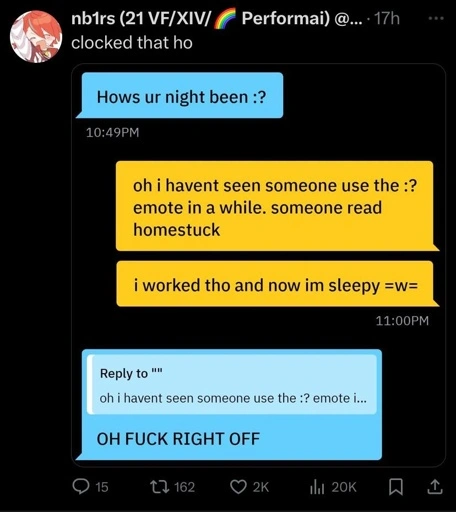Select the 'OH FUCK RIGHT OFF' message
Image resolution: width=456 pixels, height=512 pixels.
(178, 439)
